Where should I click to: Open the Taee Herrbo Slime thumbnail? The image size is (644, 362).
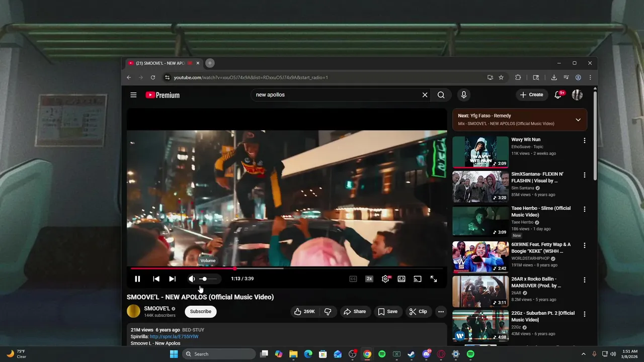[480, 221]
